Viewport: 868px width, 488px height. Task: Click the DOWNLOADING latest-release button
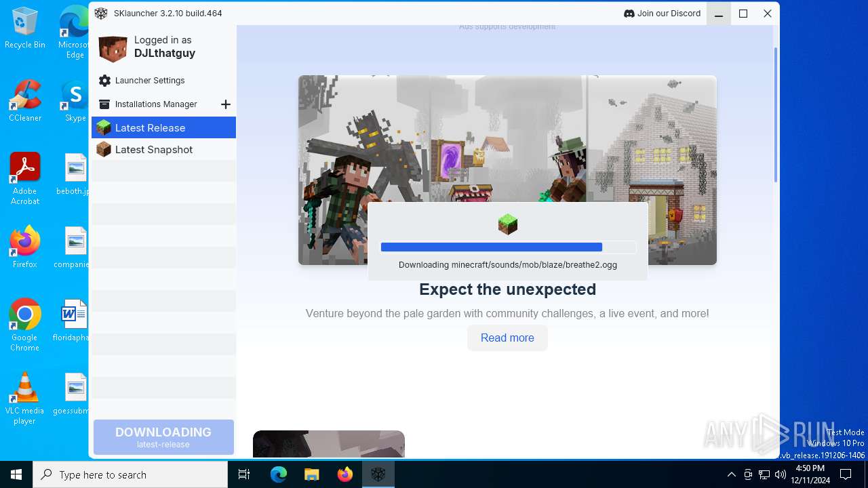163,437
